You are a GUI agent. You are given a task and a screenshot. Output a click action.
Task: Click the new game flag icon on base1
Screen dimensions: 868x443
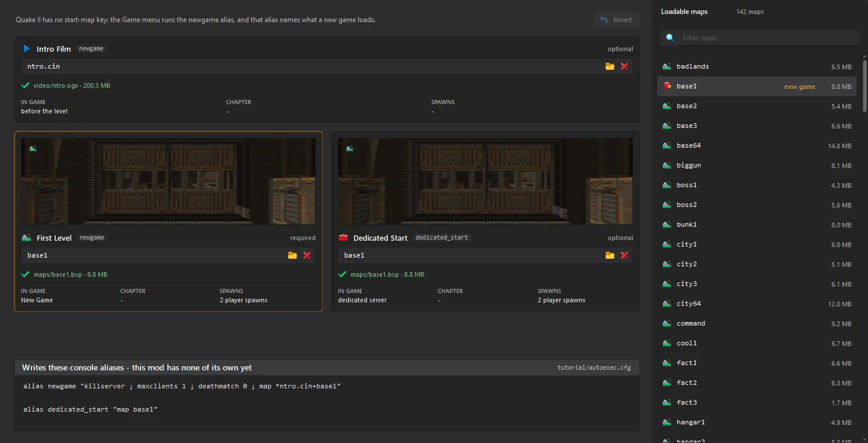point(667,86)
